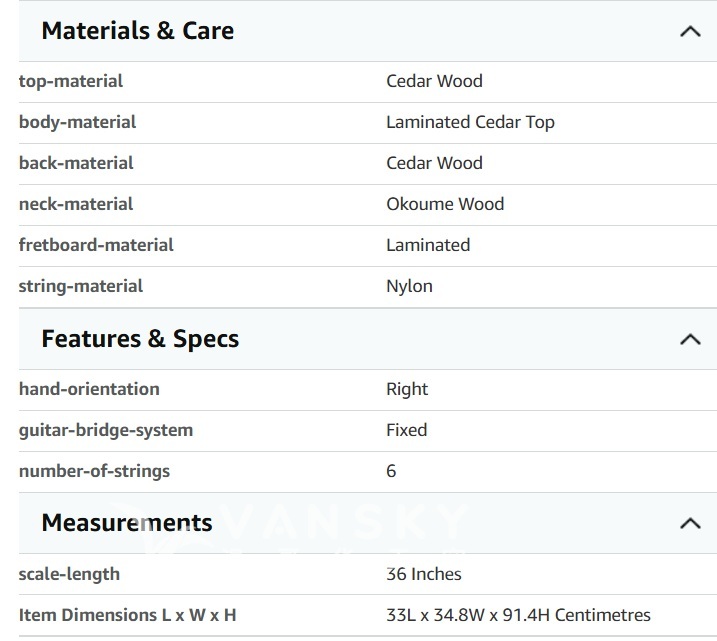Select the Item Dimensions L x W x H label

coord(127,615)
